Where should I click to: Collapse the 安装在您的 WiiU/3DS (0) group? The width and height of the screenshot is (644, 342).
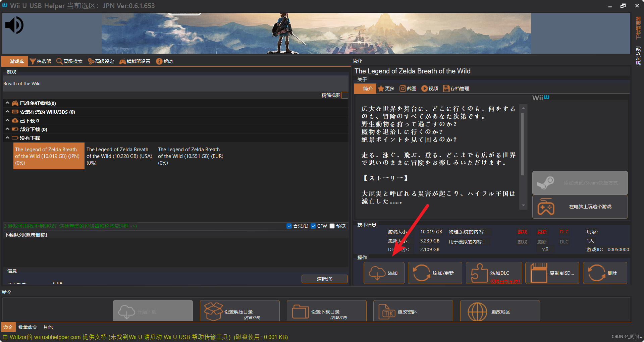pos(7,112)
